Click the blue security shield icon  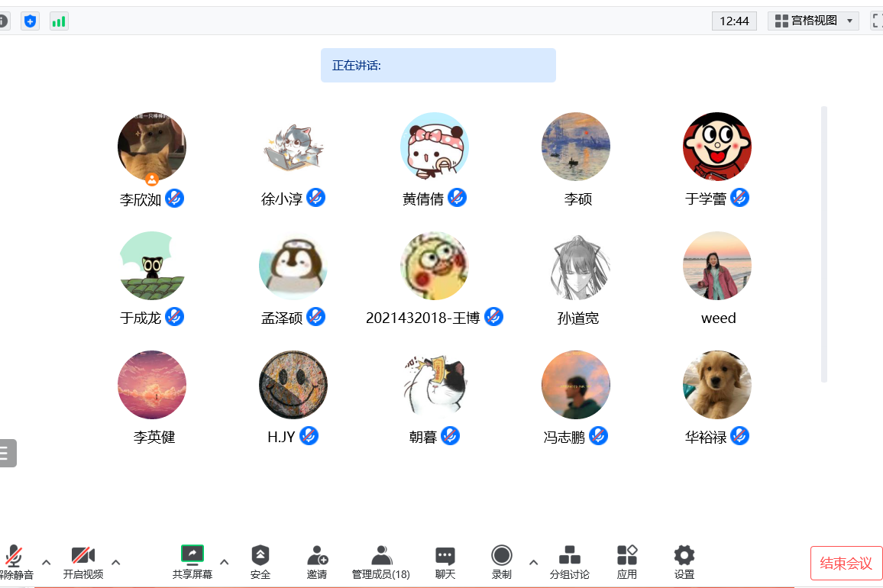pos(30,21)
